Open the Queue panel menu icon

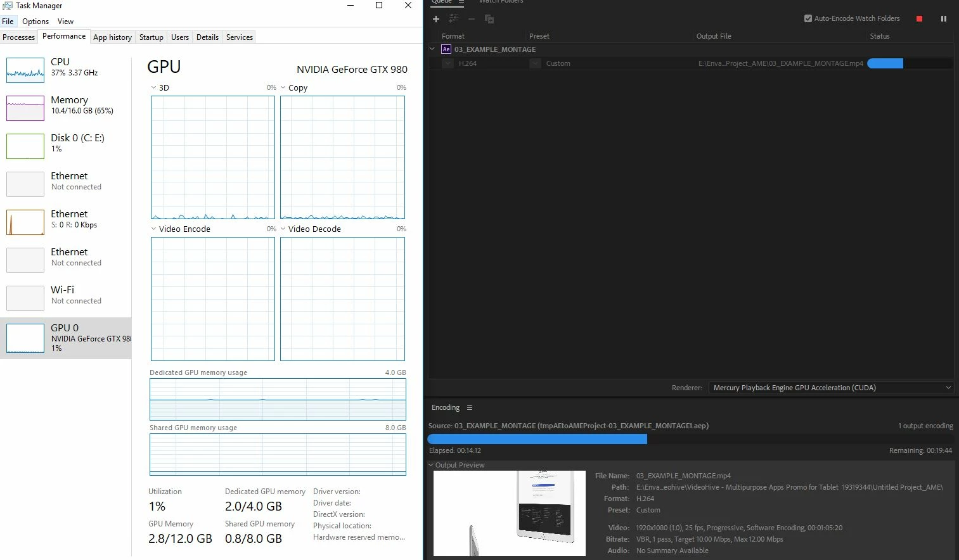click(x=461, y=2)
